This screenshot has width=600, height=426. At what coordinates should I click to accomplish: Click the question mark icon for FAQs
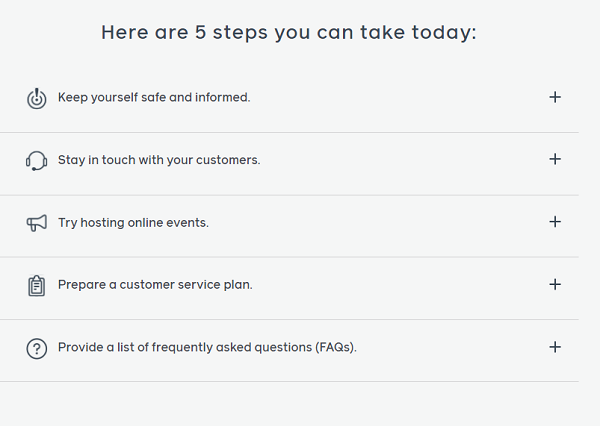37,348
